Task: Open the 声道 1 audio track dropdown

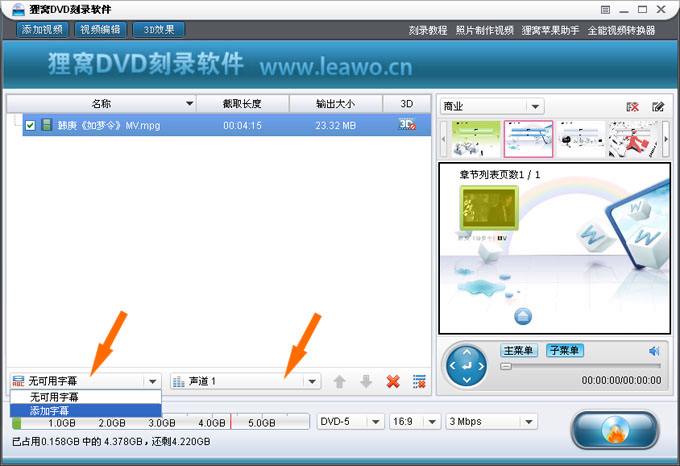Action: pyautogui.click(x=245, y=381)
